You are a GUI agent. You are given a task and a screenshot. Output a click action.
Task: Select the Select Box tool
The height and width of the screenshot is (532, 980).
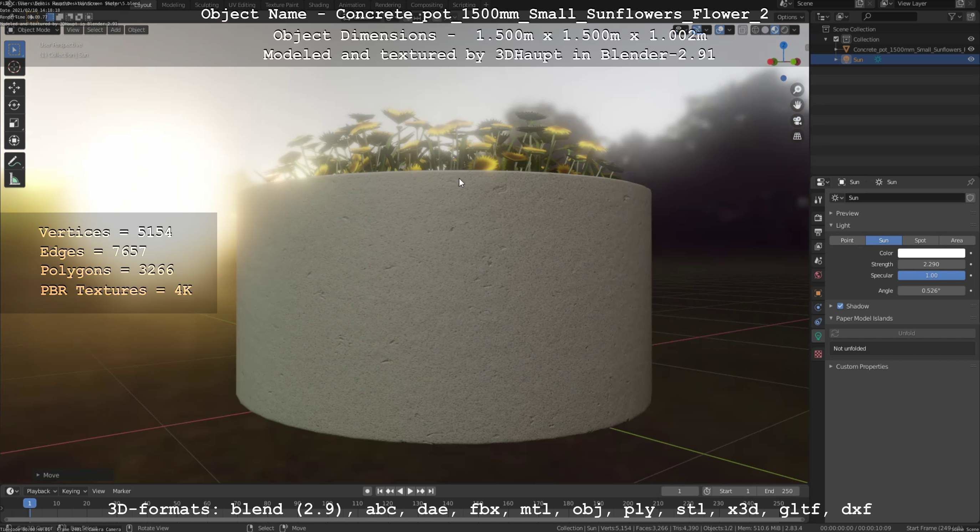[x=15, y=50]
